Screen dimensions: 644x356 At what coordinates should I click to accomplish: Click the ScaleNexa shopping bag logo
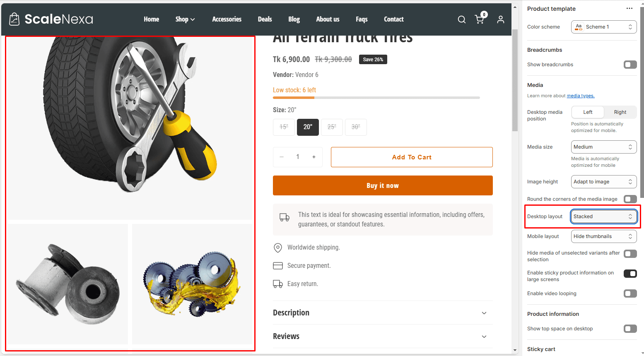[x=14, y=19]
